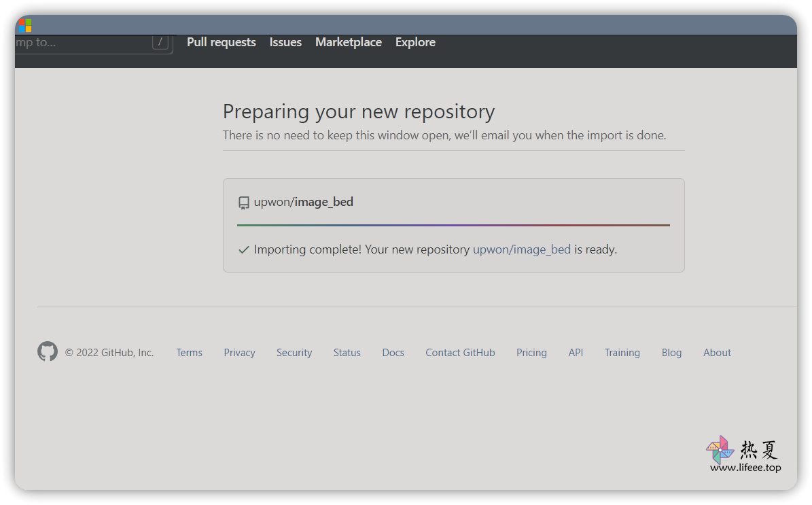Click the Preparing your new repository heading
812x505 pixels.
pyautogui.click(x=358, y=111)
